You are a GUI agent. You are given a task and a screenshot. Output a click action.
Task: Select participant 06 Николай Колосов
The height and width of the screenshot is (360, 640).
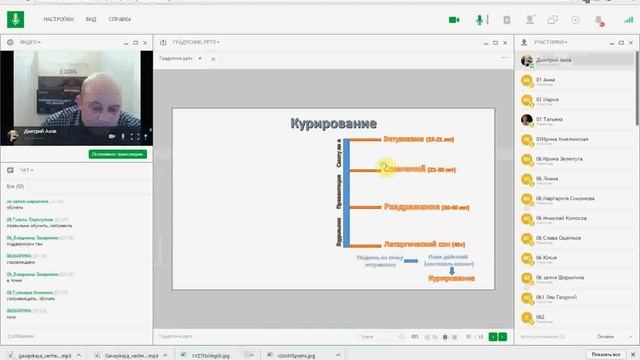pos(576,219)
